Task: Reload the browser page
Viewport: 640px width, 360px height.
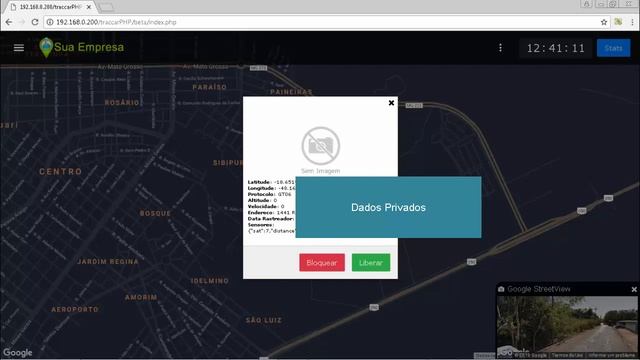Action: [35, 22]
